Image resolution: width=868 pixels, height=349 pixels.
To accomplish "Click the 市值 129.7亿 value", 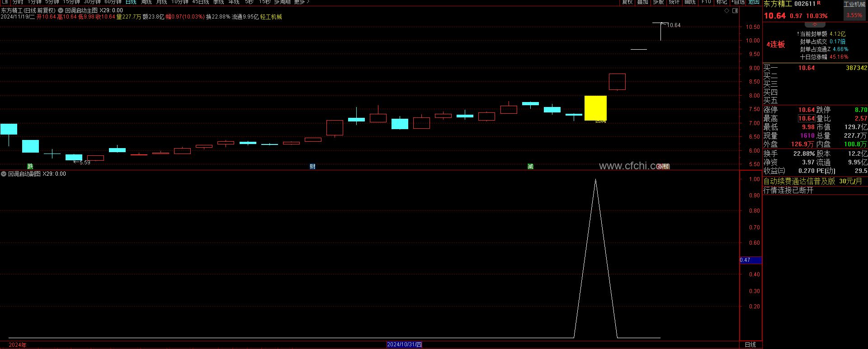I will pos(856,127).
